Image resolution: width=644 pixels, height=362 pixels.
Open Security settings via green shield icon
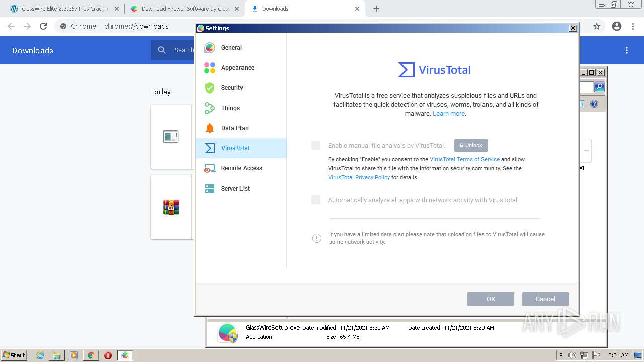[210, 88]
